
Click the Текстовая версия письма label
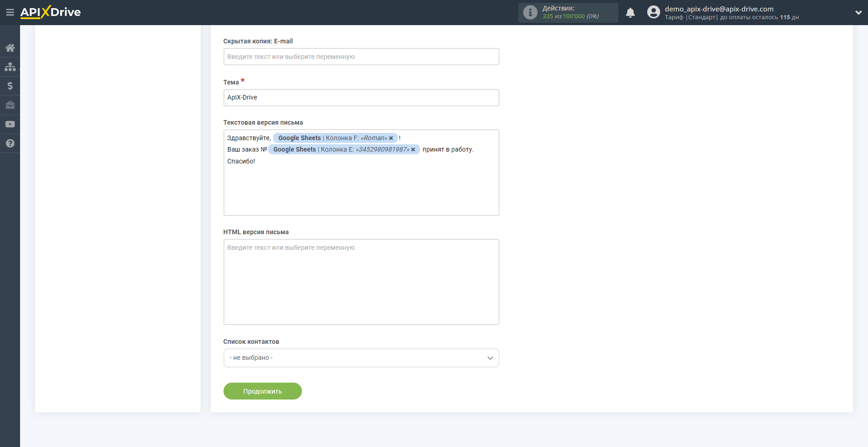[x=263, y=122]
